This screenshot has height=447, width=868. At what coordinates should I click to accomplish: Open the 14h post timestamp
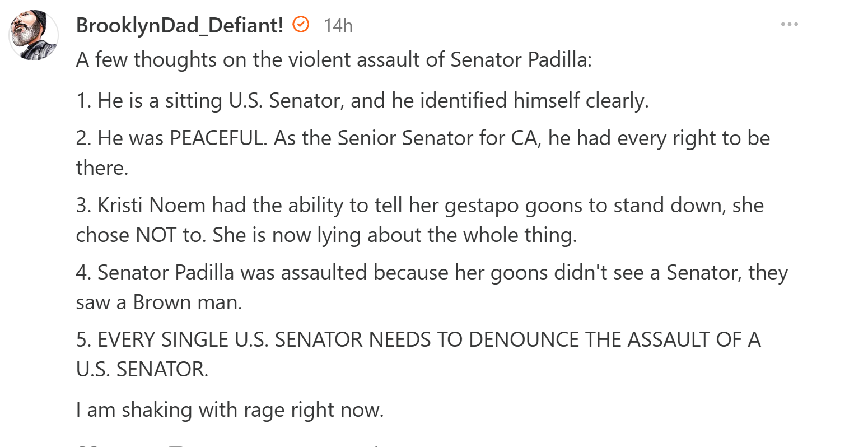[338, 25]
